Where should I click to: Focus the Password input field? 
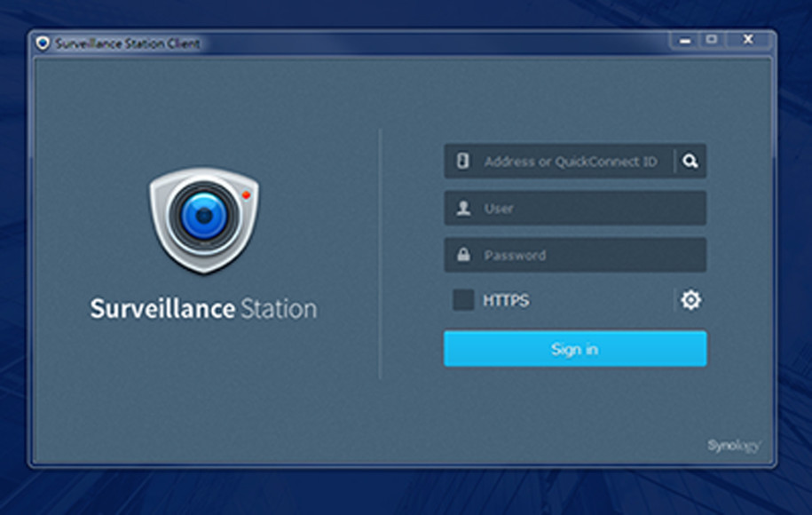click(x=575, y=255)
